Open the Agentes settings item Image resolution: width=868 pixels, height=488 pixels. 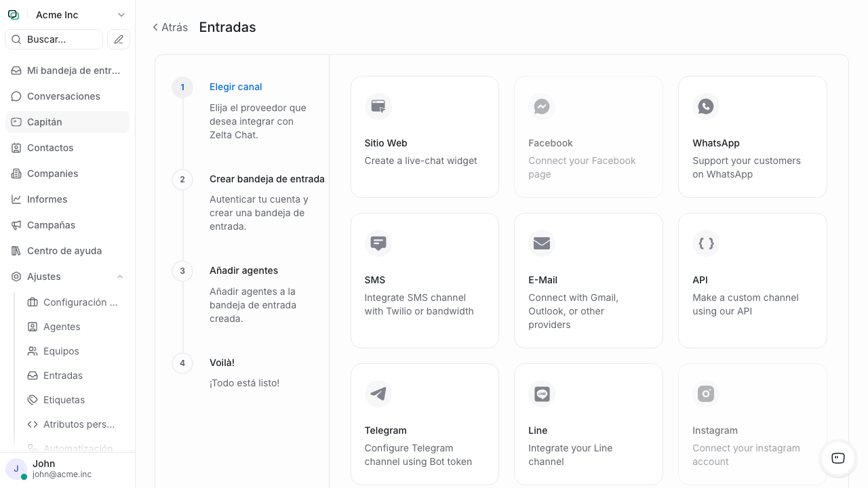(62, 327)
